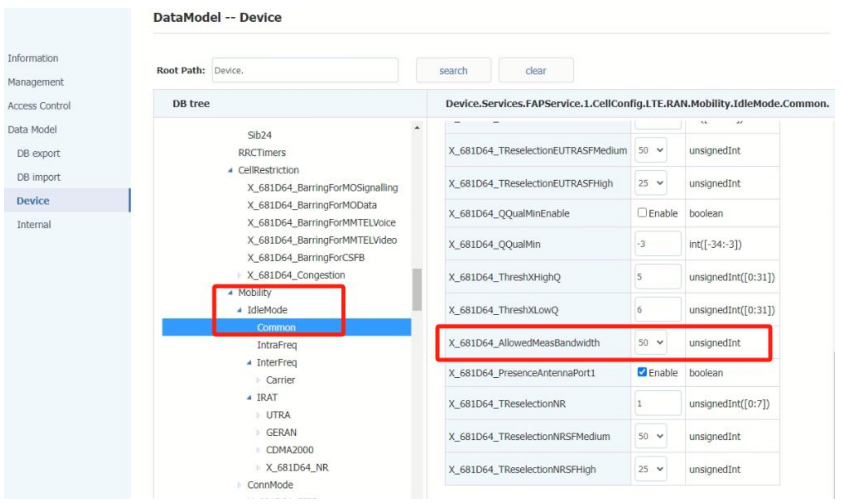Open the TReselectionEUTRASFMedium dropdown

coord(650,150)
